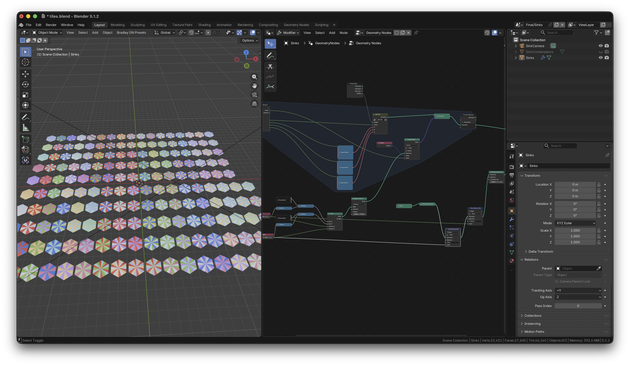
Task: Open the Global transform orientation dropdown
Action: [x=165, y=33]
